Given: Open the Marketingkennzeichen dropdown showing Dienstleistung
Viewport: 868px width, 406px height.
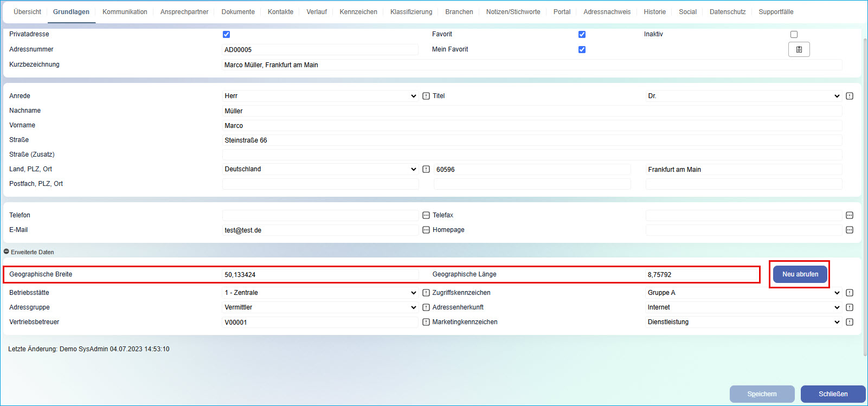Looking at the screenshot, I should 744,322.
